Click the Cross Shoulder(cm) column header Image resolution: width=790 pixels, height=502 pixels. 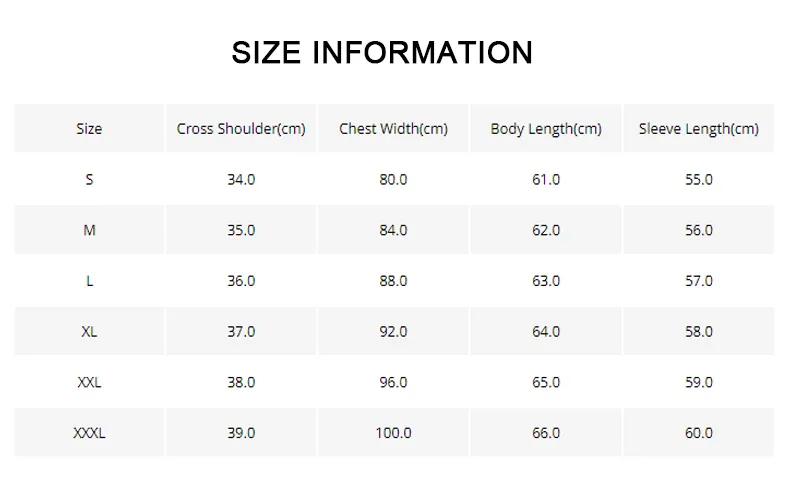coord(241,129)
